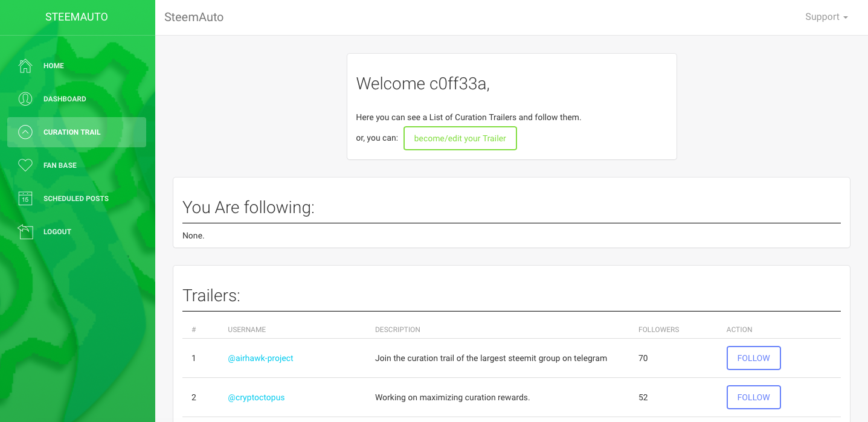
Task: Click the 'None.' following status text
Action: [x=193, y=235]
